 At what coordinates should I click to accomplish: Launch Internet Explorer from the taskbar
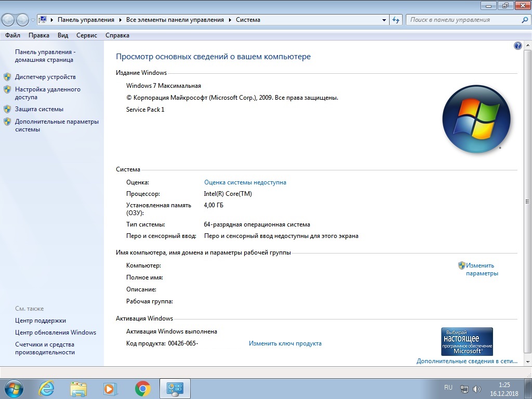tap(46, 389)
